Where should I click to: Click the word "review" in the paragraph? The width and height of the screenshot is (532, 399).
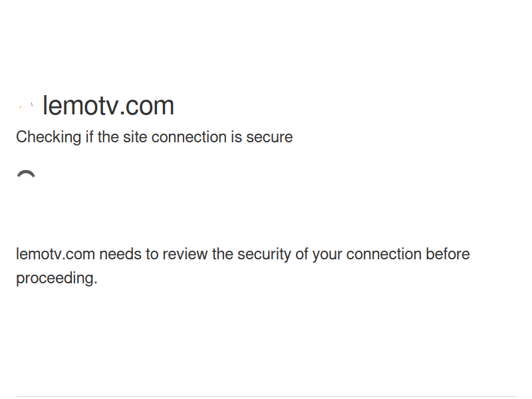tap(186, 254)
